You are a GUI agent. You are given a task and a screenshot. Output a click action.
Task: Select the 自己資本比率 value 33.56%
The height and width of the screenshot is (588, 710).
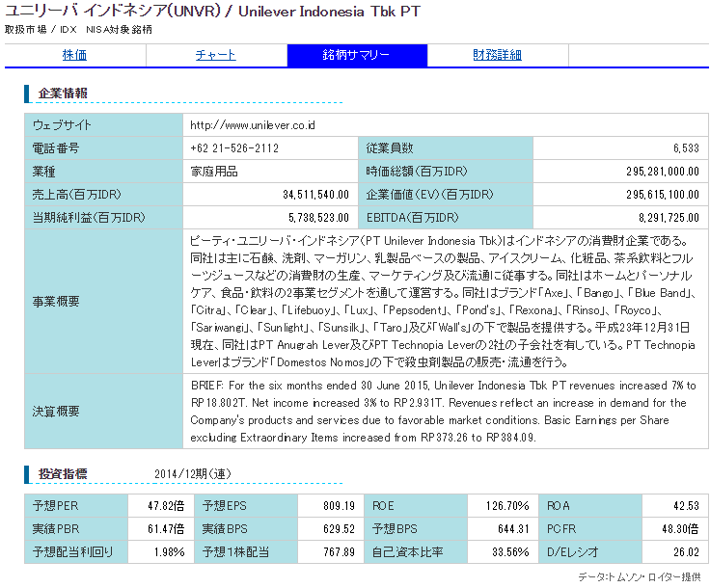(510, 551)
